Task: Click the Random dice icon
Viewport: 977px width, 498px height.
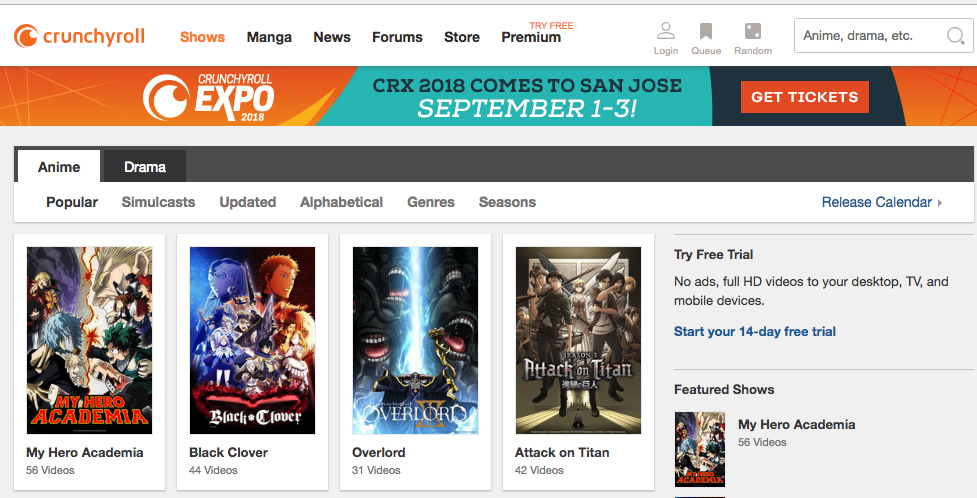Action: 752,32
